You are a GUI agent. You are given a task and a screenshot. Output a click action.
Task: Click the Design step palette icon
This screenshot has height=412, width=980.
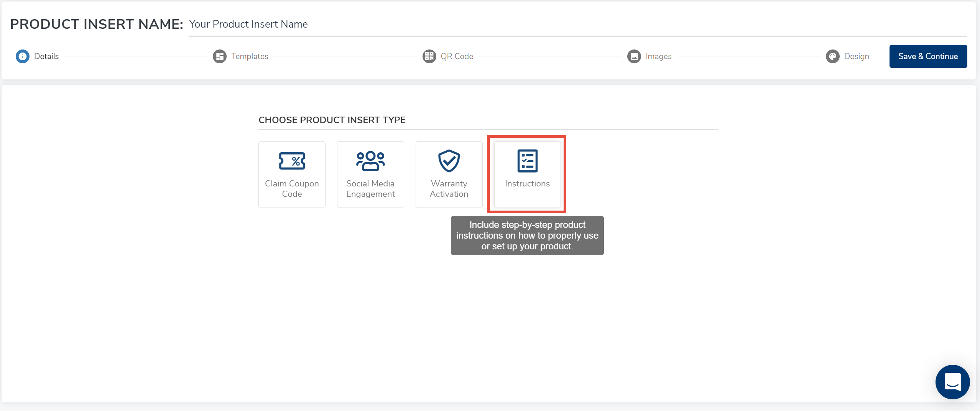[832, 56]
